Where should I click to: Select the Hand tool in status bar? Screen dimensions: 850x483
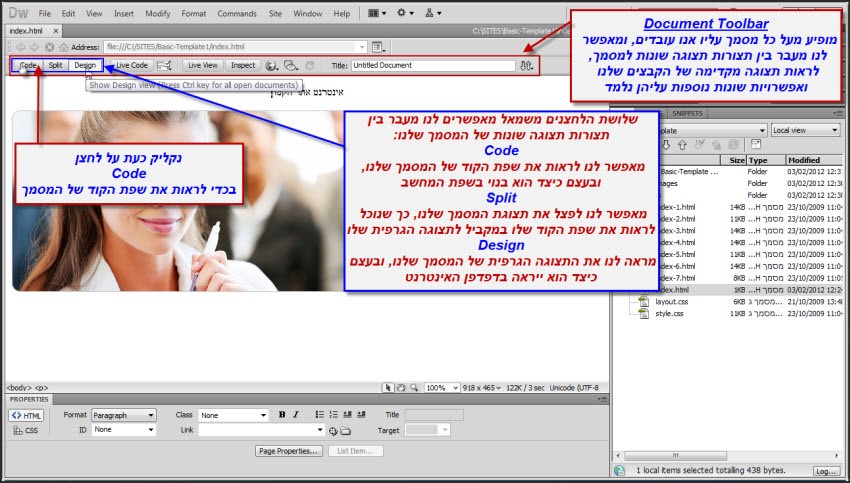pos(401,388)
